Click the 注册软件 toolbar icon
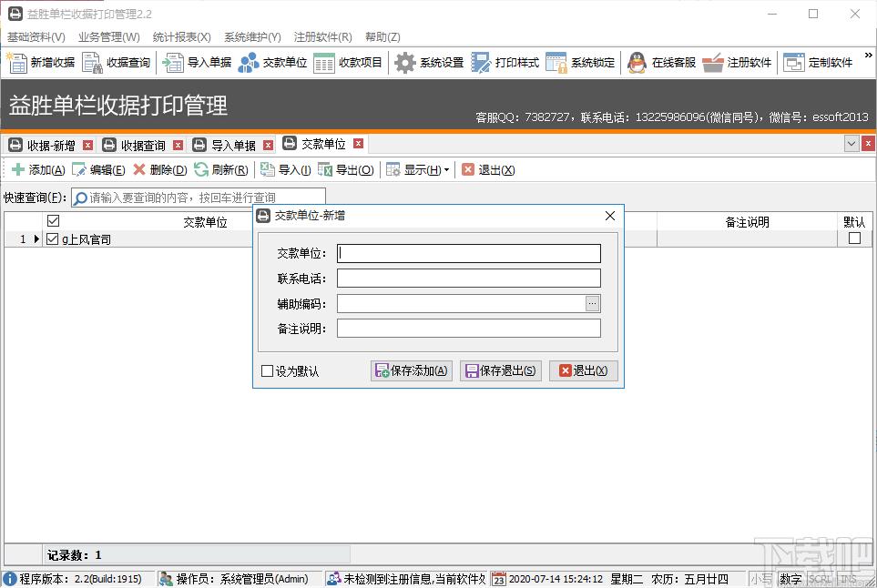This screenshot has width=877, height=588. [713, 63]
